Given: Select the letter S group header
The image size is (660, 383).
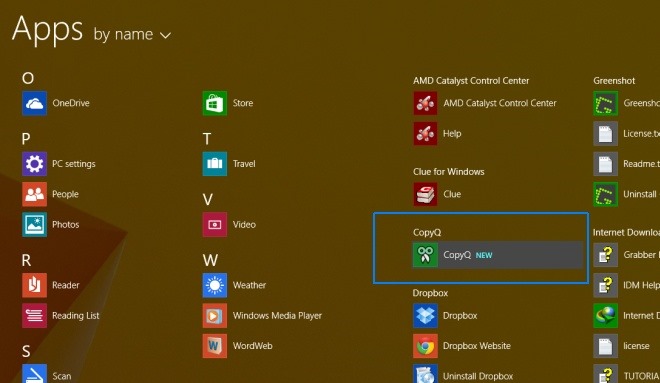Looking at the screenshot, I should pos(26,351).
